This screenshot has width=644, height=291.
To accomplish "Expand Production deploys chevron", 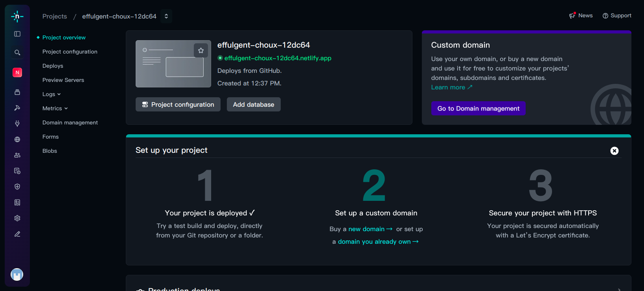I will [x=619, y=289].
